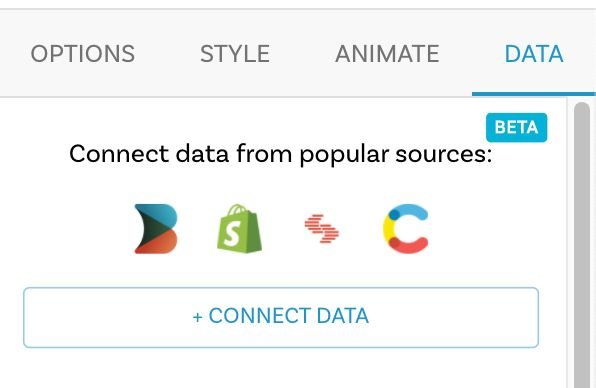The height and width of the screenshot is (388, 596).
Task: Select the Shopify green bag icon
Action: pyautogui.click(x=239, y=228)
